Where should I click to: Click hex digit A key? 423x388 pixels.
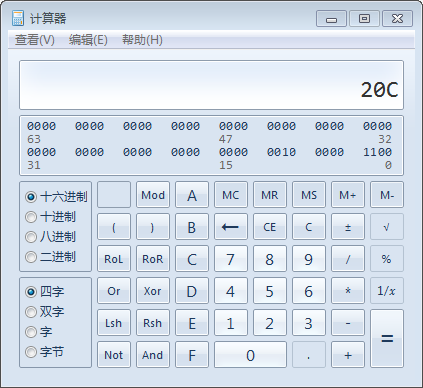pos(192,195)
